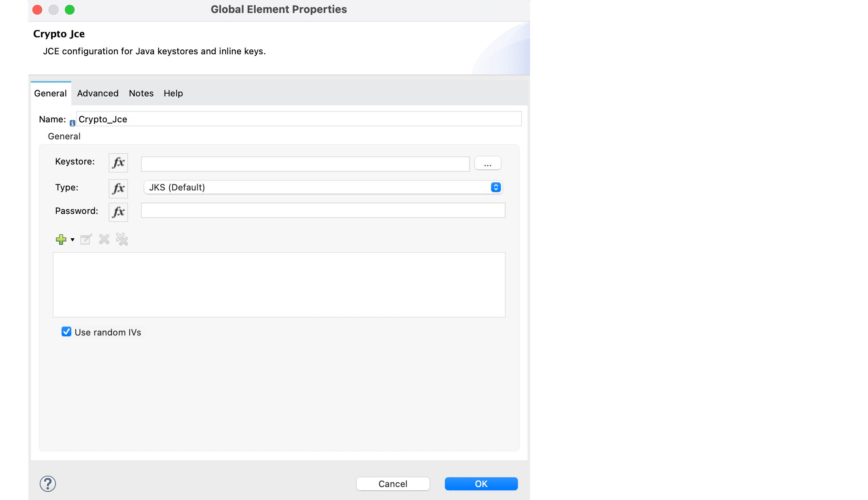Expand the Add entry dropdown arrow
This screenshot has width=868, height=500.
coord(73,240)
